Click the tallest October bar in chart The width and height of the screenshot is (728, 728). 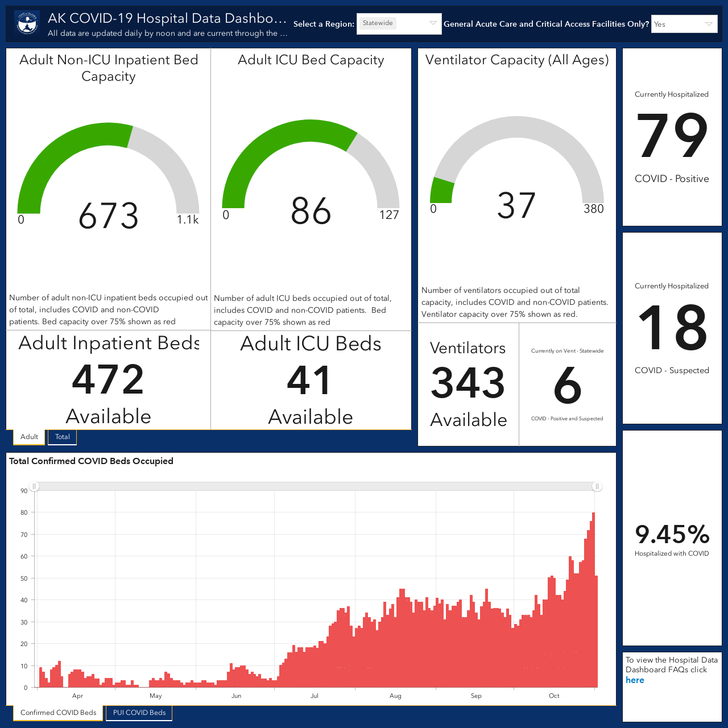593,599
